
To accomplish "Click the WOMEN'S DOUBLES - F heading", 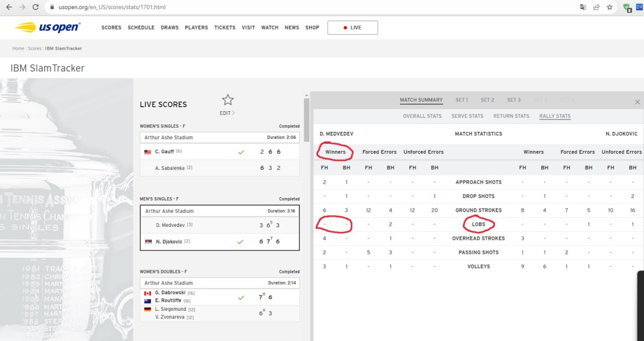I will click(x=165, y=272).
